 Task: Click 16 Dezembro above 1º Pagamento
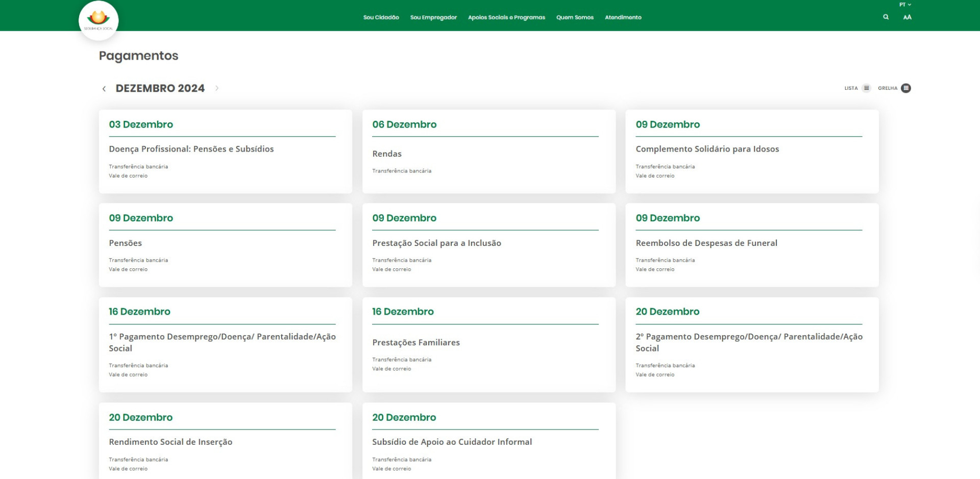[139, 312]
